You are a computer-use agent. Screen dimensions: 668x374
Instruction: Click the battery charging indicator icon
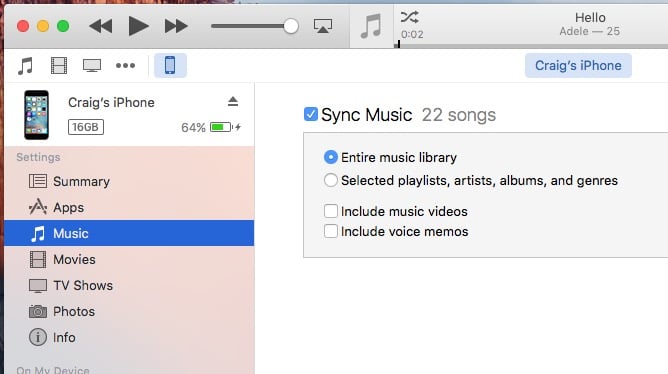coord(225,127)
